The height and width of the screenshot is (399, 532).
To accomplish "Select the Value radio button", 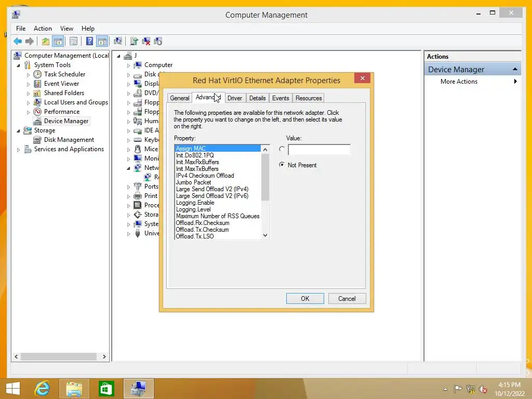I will click(282, 149).
